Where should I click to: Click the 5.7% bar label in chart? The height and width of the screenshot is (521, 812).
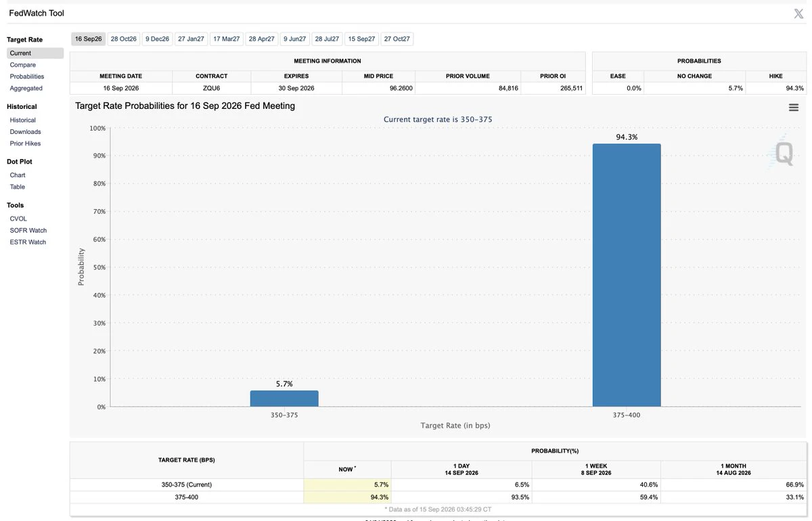click(284, 384)
